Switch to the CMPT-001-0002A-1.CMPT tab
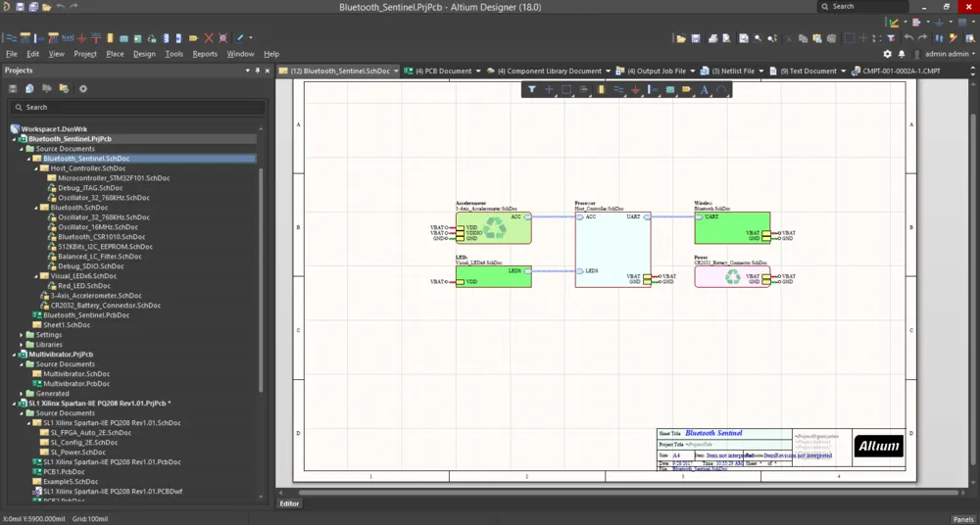This screenshot has width=980, height=525. pyautogui.click(x=897, y=72)
